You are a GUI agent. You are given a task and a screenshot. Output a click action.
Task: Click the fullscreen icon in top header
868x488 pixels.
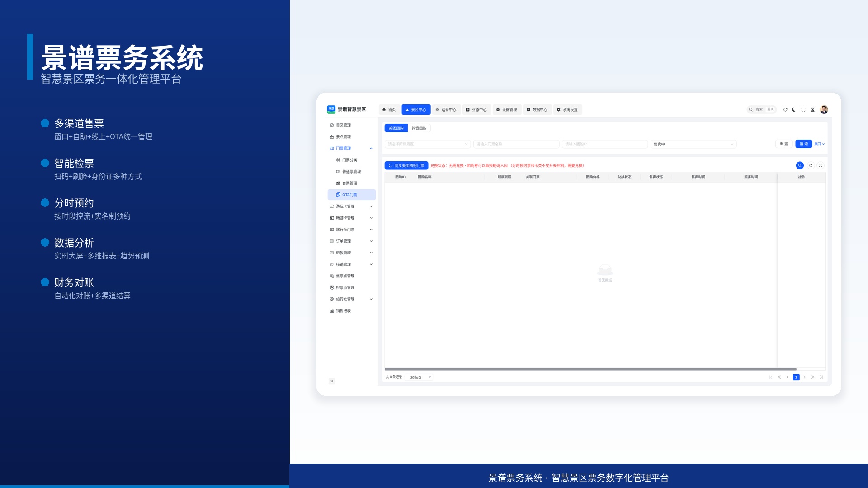[803, 110]
